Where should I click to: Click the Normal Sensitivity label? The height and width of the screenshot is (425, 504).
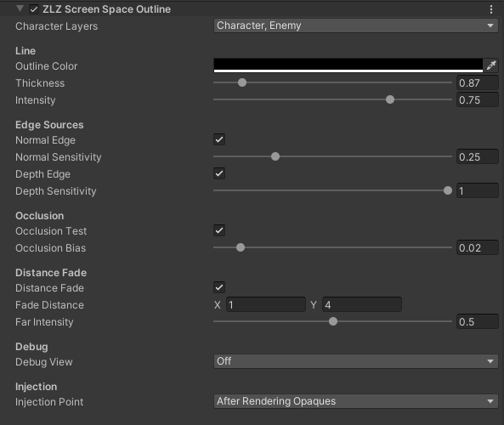(59, 157)
